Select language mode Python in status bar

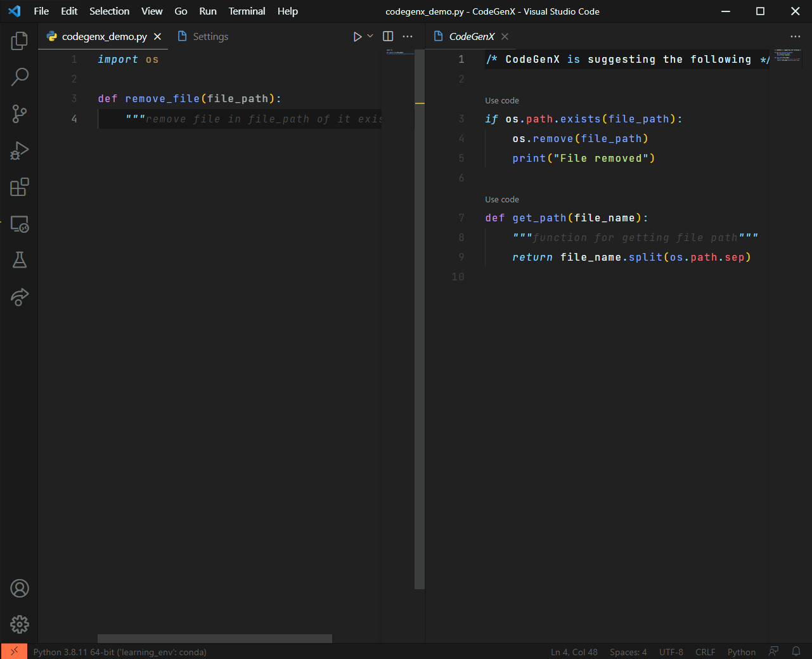tap(741, 652)
